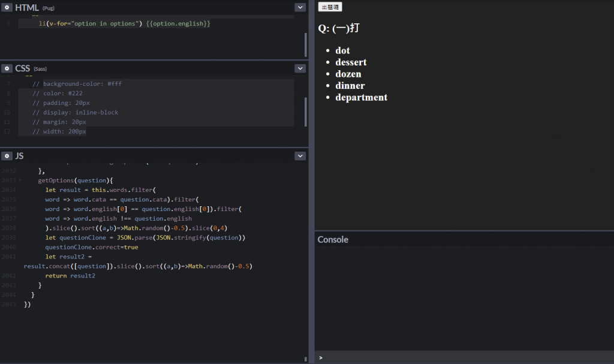Viewport: 614px width, 364px height.
Task: Select the "dot" answer option
Action: (x=342, y=50)
